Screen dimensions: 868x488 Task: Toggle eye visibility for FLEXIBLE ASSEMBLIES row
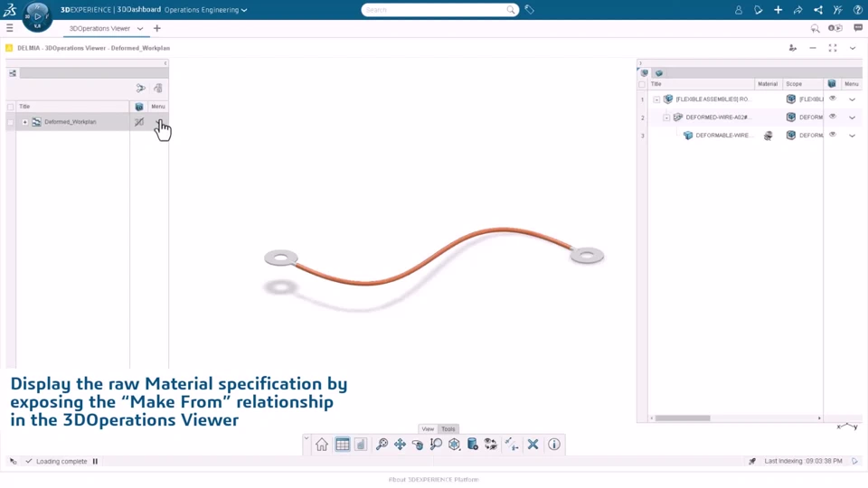point(833,99)
